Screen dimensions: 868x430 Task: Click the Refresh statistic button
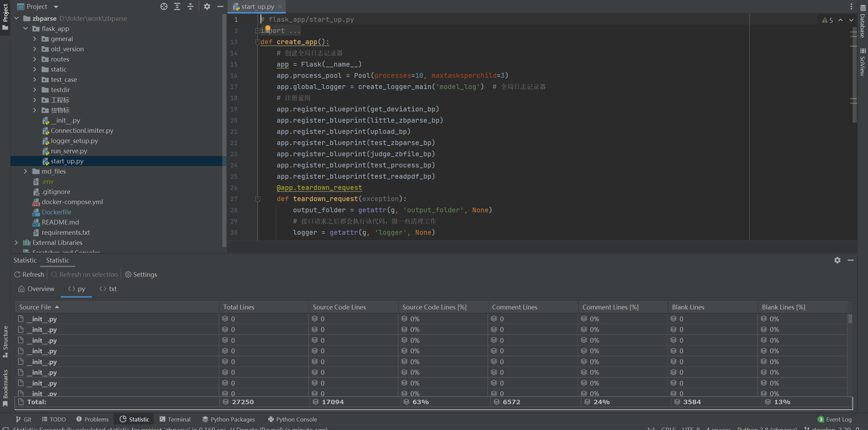click(29, 274)
